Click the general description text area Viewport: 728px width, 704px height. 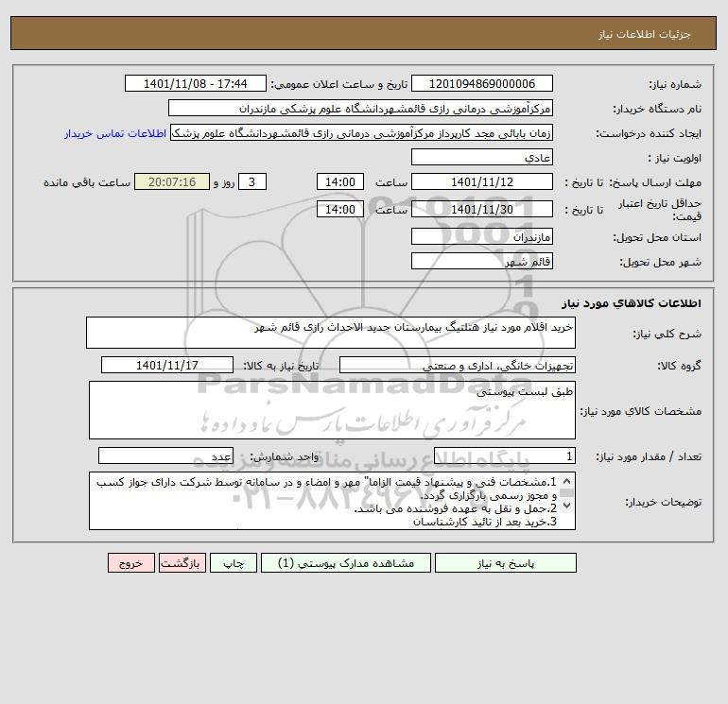pos(331,333)
